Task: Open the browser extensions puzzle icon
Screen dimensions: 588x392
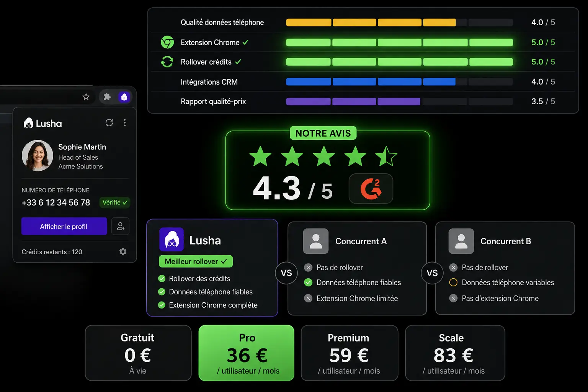Action: [x=107, y=97]
